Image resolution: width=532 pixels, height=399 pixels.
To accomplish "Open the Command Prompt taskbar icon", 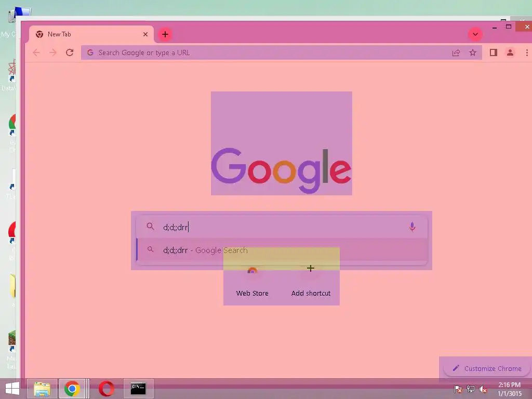I will click(138, 389).
